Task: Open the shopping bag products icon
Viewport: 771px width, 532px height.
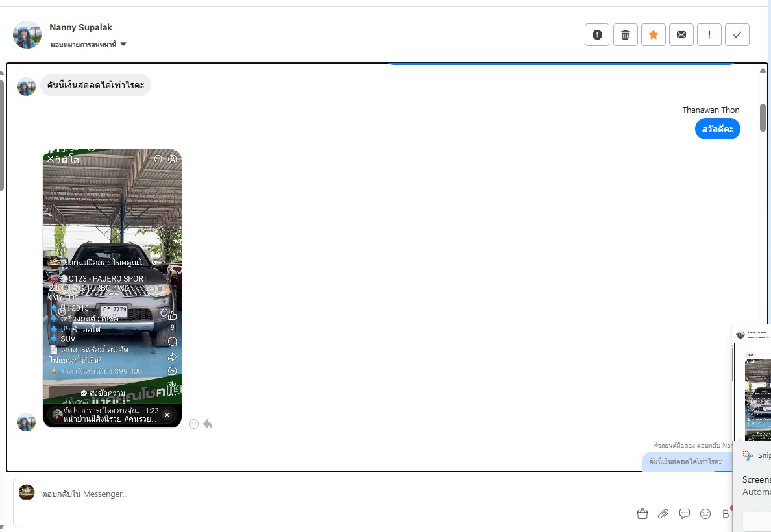Action: (642, 514)
